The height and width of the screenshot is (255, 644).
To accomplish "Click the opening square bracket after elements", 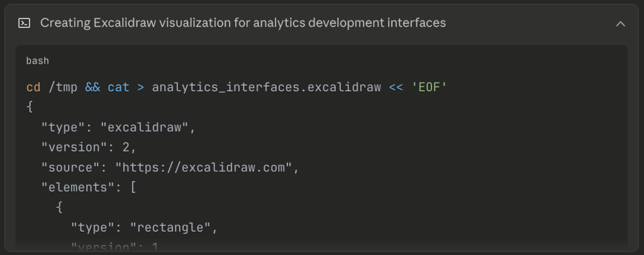I will [x=133, y=188].
